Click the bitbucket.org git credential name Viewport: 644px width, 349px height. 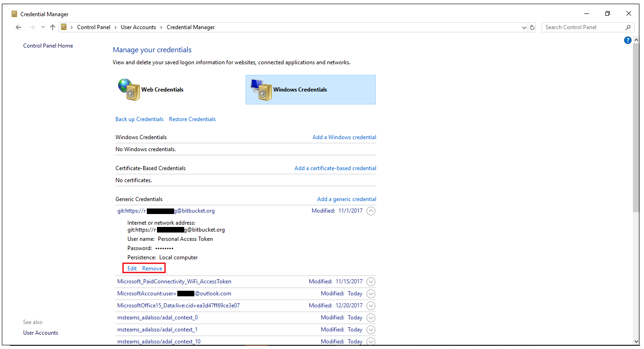(x=166, y=211)
